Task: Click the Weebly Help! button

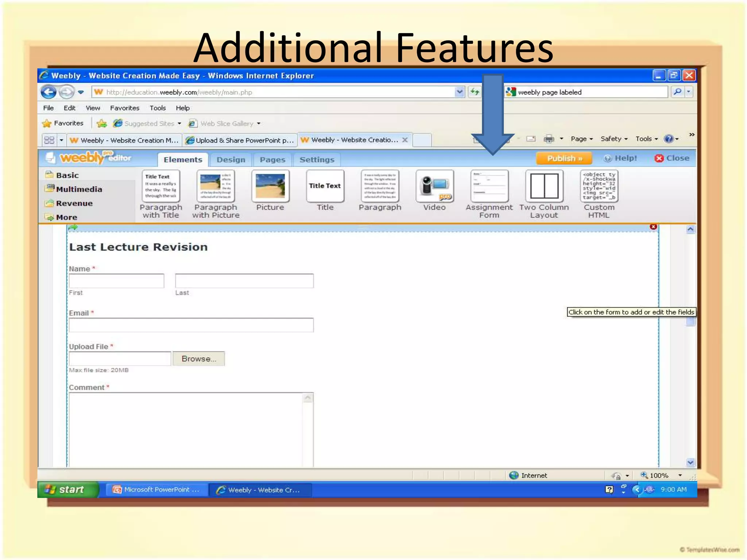Action: pos(620,158)
